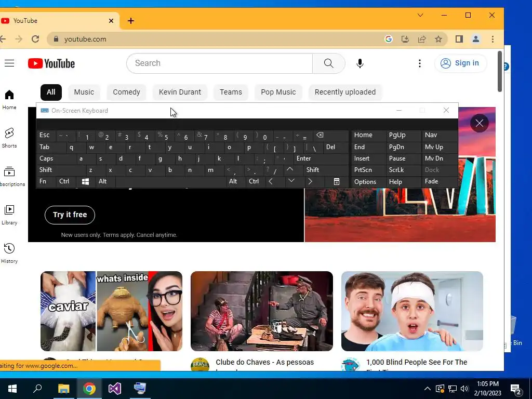Open Visual Studio from taskbar
Viewport: 532px width, 399px height.
coord(115,389)
